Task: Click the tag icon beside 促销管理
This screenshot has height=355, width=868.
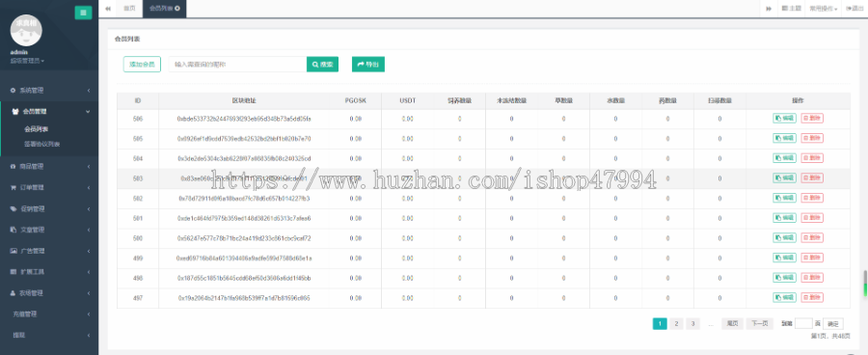Action: 14,208
